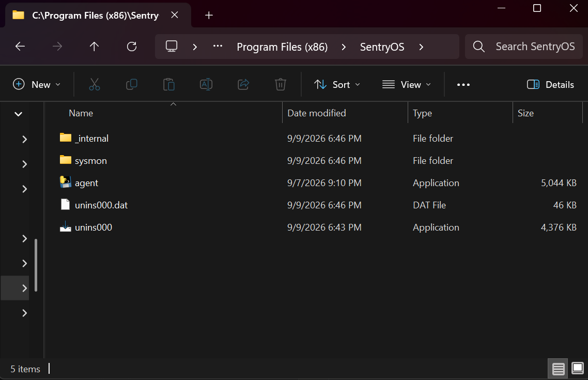Viewport: 588px width, 380px height.
Task: Click the Delete trash can icon
Action: pos(281,84)
